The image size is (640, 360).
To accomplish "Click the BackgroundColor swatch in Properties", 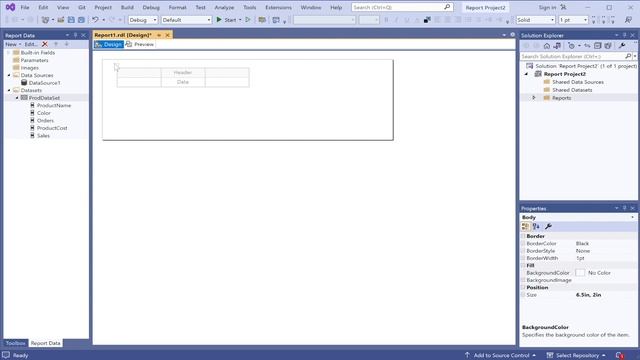I will click(580, 273).
